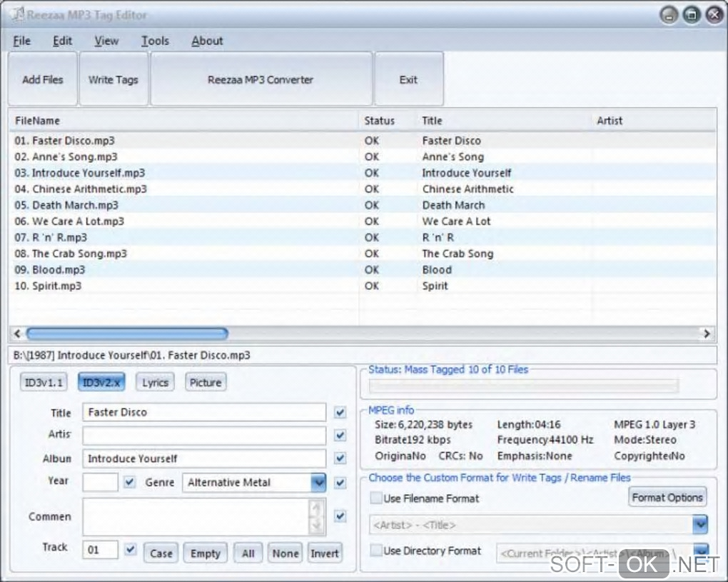Viewport: 728px width, 582px height.
Task: Click the Invert selection button
Action: tap(325, 553)
